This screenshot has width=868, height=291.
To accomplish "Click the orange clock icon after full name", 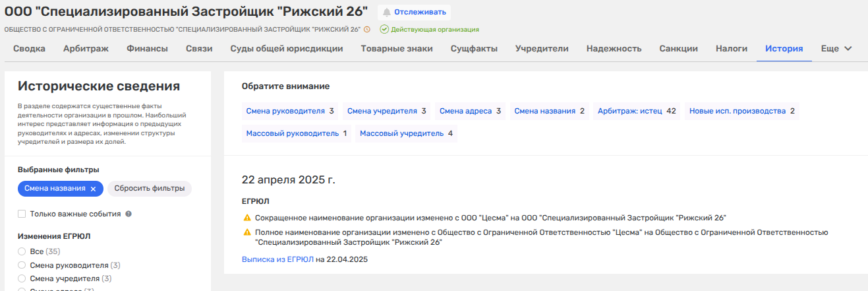I will (x=367, y=29).
